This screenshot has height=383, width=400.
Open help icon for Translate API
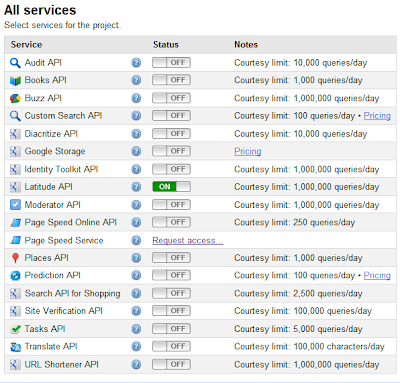pos(136,346)
